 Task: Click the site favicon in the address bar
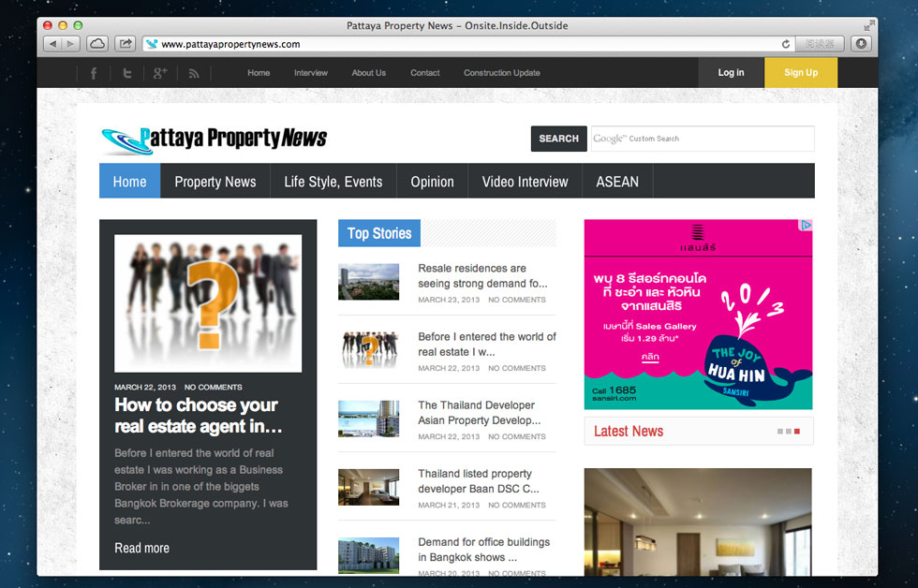click(152, 44)
